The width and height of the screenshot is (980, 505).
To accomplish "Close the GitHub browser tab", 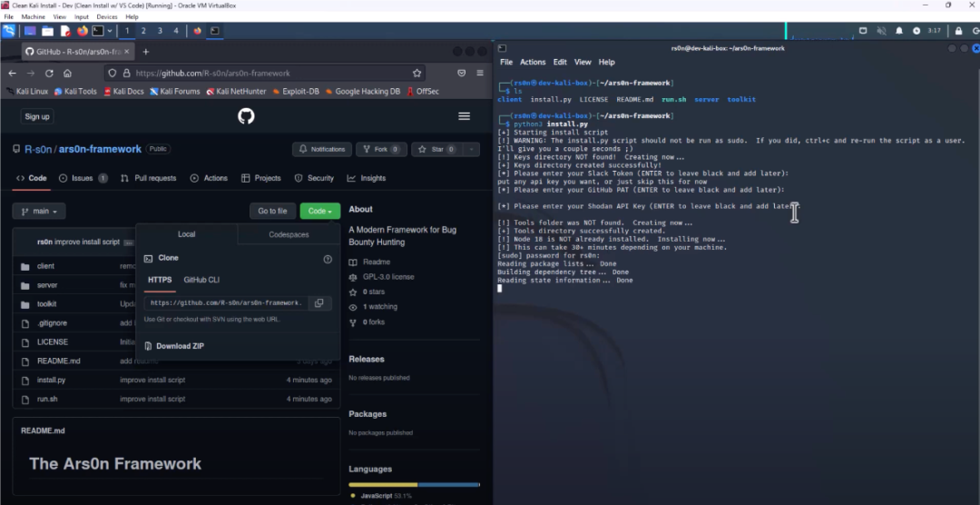I will (x=127, y=51).
